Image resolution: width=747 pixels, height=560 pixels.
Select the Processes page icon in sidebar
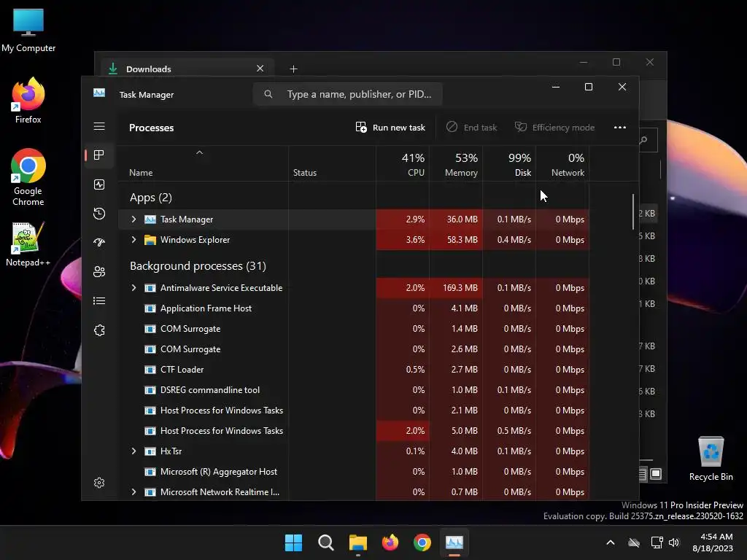[x=99, y=155]
